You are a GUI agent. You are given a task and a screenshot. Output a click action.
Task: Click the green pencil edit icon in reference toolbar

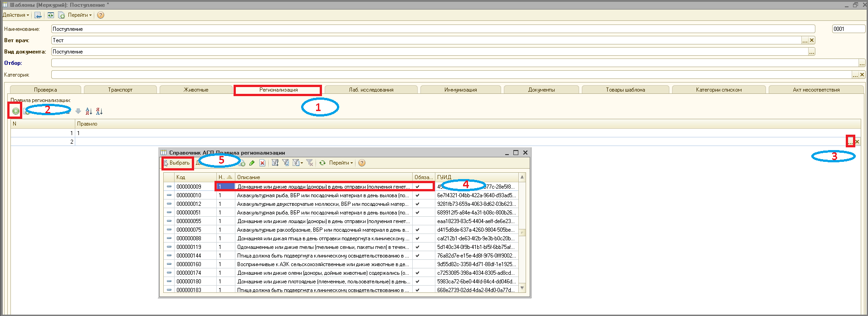[252, 163]
